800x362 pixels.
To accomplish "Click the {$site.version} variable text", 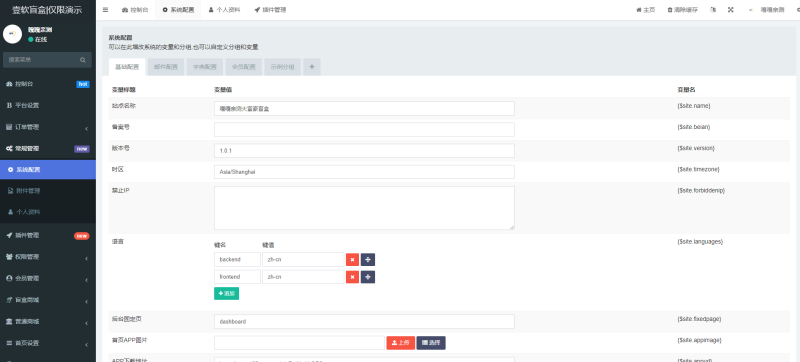I will (x=696, y=148).
